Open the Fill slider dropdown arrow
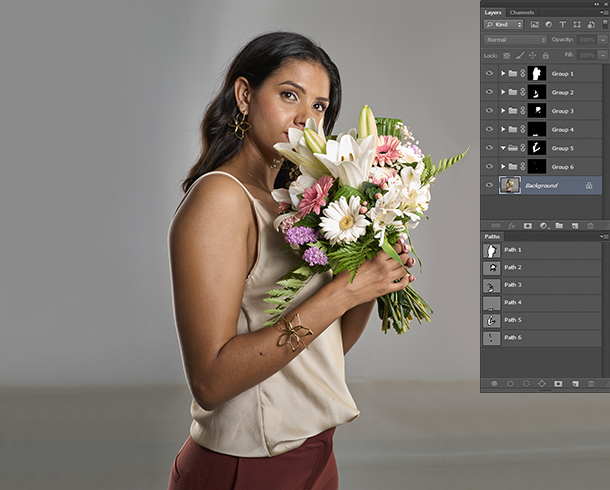610x490 pixels. coord(603,55)
